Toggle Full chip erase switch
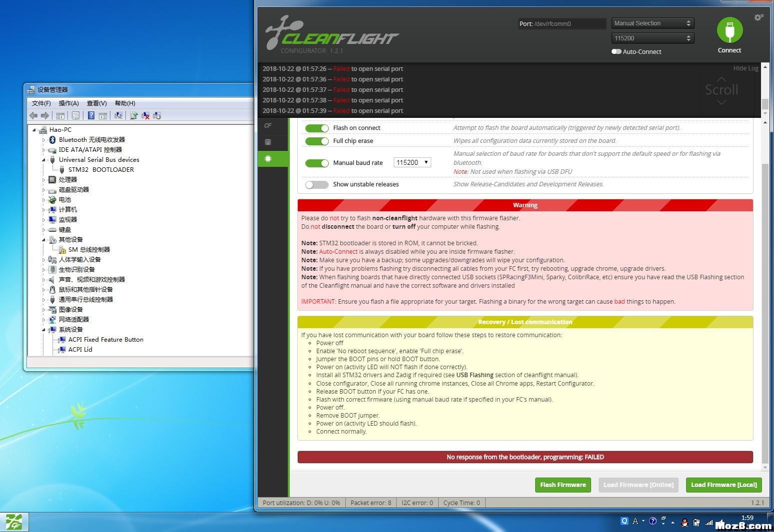Viewport: 774px width, 532px height. pos(317,141)
